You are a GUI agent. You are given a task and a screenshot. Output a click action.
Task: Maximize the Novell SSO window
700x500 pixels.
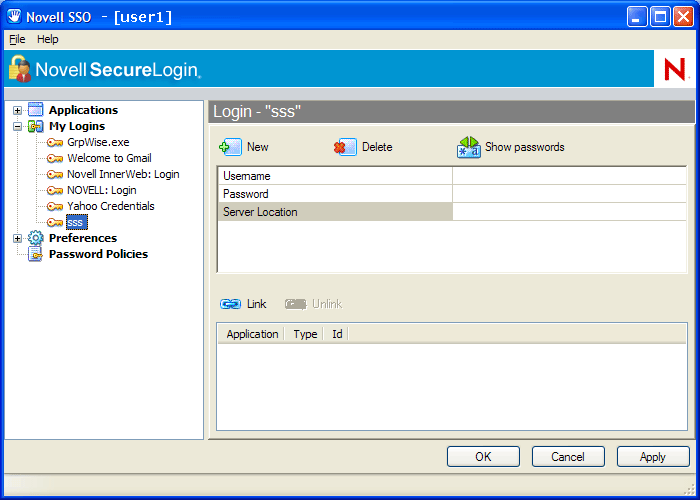(x=660, y=17)
